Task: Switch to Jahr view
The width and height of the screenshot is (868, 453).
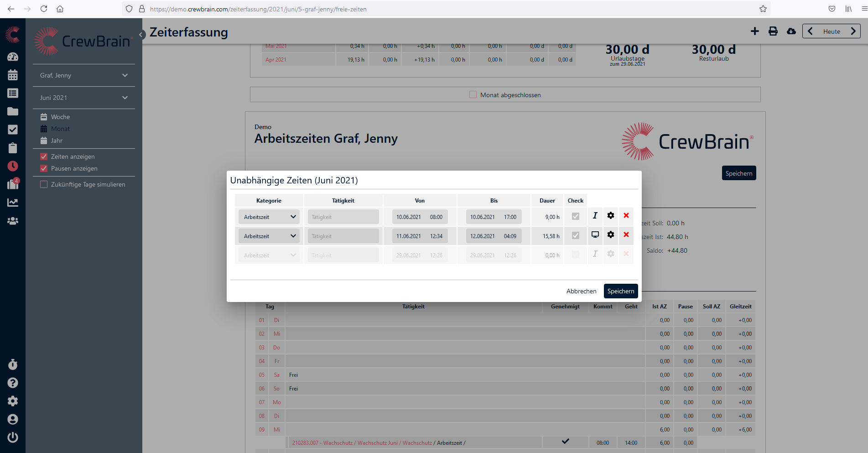Action: pos(57,141)
